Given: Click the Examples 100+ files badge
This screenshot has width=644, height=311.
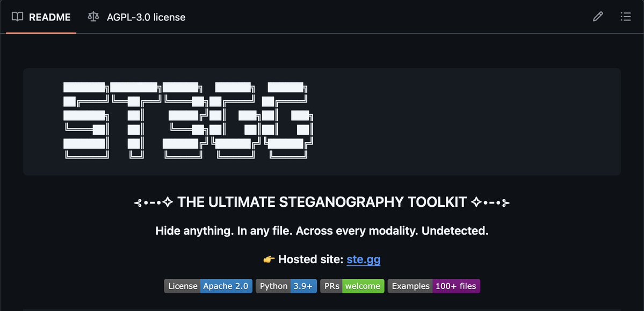Looking at the screenshot, I should (433, 286).
